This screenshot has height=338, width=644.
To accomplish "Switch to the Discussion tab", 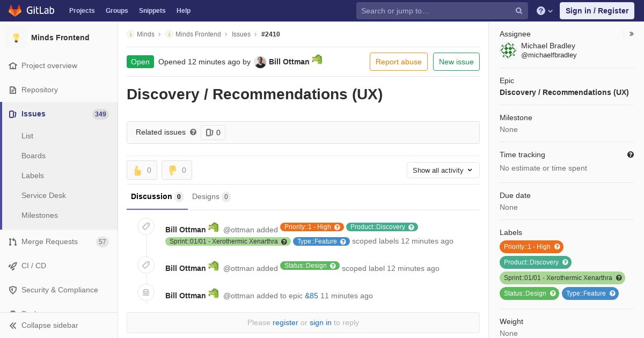I will [x=157, y=197].
